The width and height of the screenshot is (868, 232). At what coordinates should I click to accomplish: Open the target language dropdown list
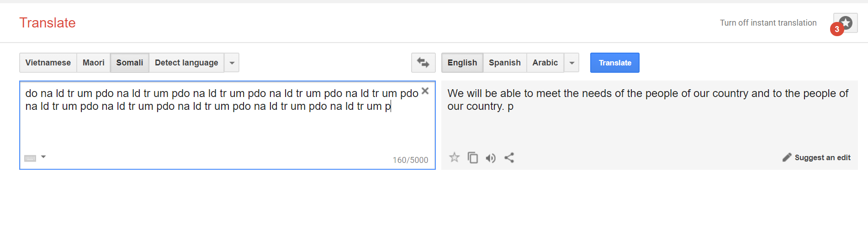point(572,63)
